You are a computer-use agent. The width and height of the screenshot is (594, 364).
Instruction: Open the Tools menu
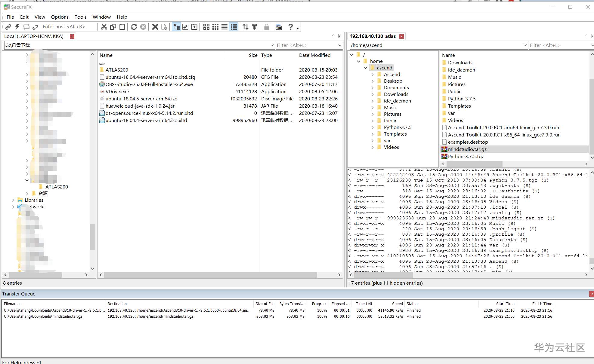coord(80,17)
